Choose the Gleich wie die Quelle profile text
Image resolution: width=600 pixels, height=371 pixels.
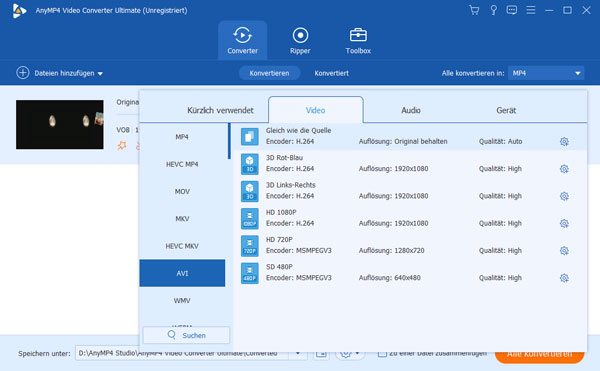pyautogui.click(x=298, y=130)
